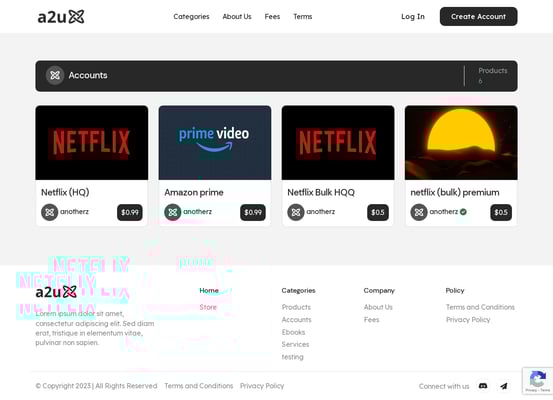Click the $0.99 price on Amazon prime

pyautogui.click(x=253, y=212)
